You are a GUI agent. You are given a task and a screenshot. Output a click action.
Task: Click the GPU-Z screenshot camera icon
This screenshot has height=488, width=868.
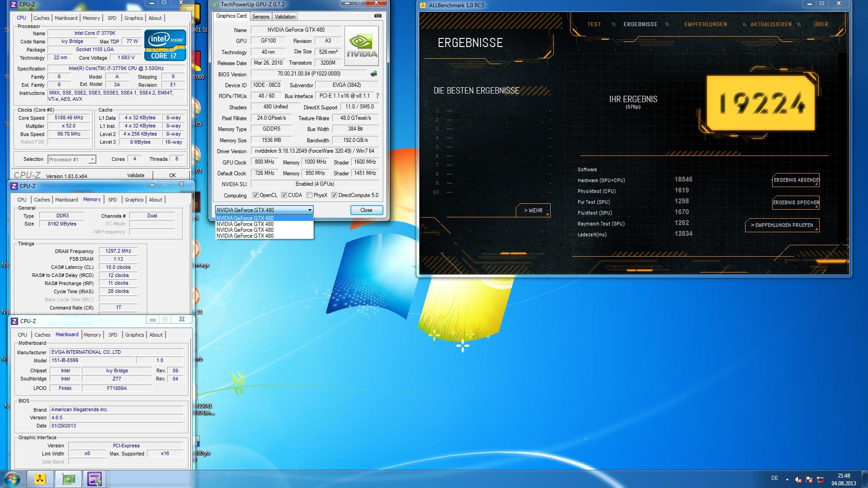click(x=377, y=16)
